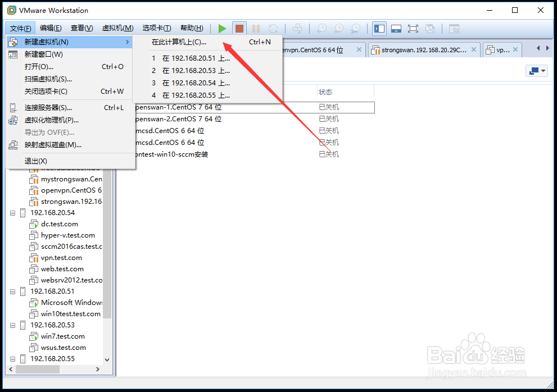The width and height of the screenshot is (557, 392).
Task: Click the 192.168.20.54 server icon in tree
Action: click(22, 213)
